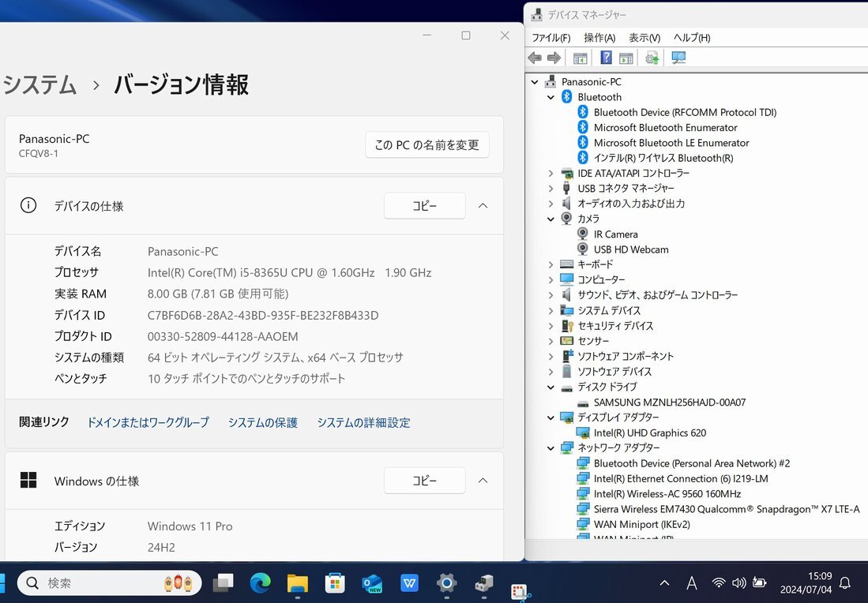Open the 操作(A) menu
The image size is (868, 603).
point(599,37)
